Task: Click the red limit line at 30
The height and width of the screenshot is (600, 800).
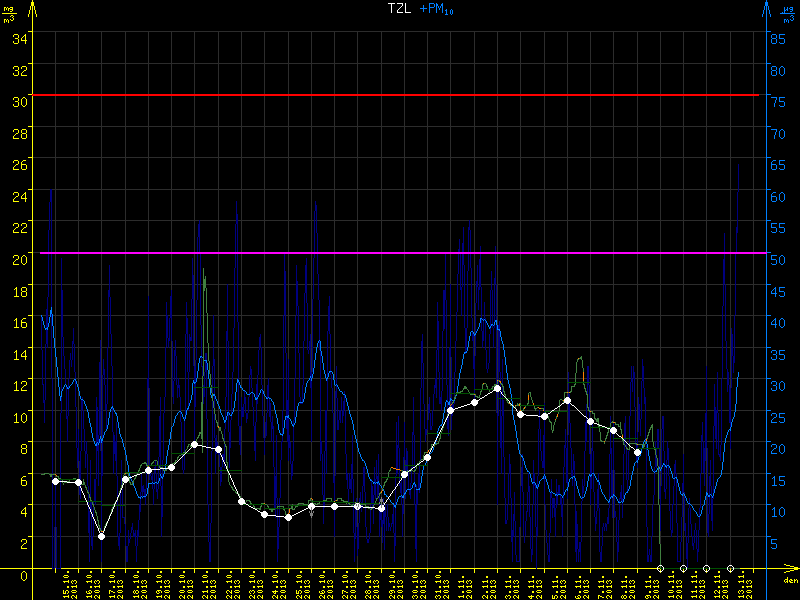Action: (x=400, y=95)
